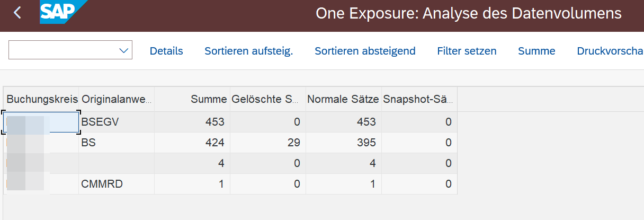This screenshot has width=644, height=220.
Task: Click the back arrow icon
Action: pos(17,13)
